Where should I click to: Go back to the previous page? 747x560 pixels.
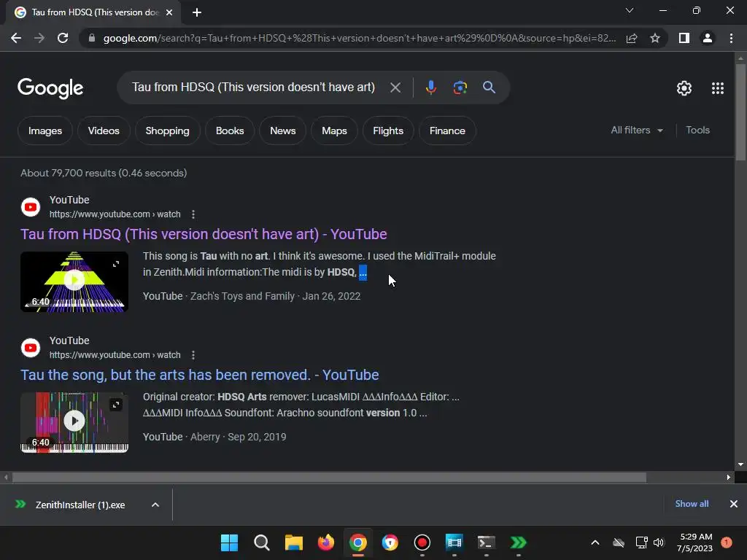(x=16, y=38)
